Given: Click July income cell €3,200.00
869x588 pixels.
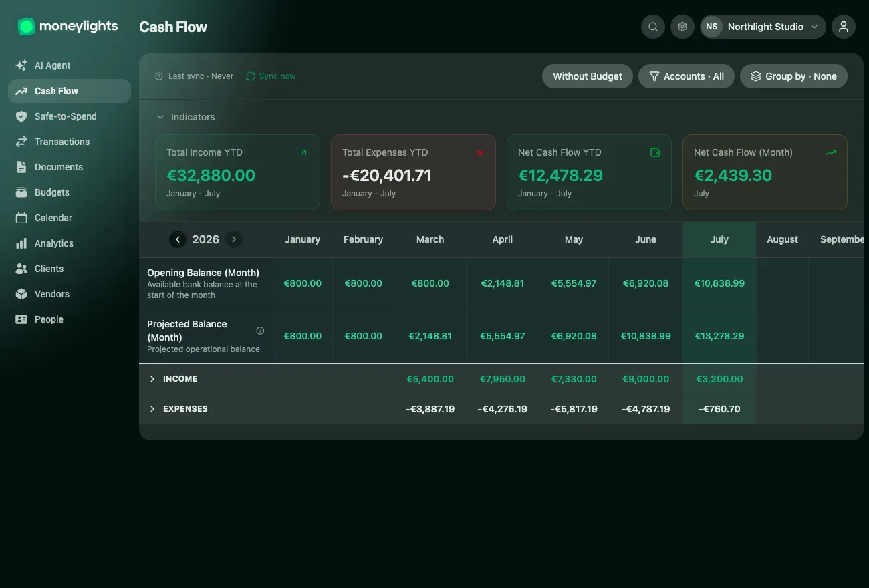Looking at the screenshot, I should tap(719, 379).
